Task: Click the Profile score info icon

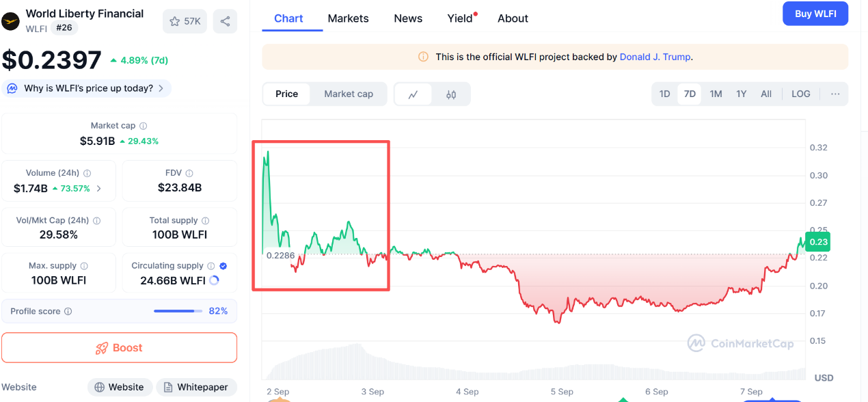Action: [68, 311]
